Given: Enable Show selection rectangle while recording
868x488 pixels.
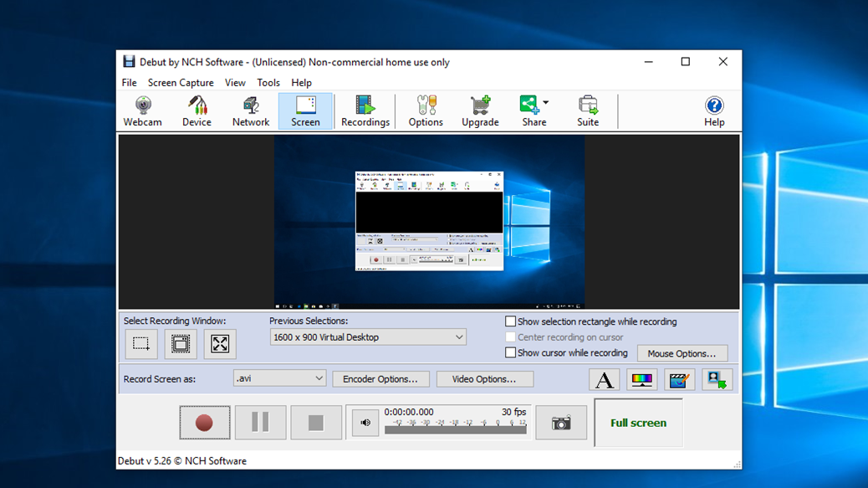Looking at the screenshot, I should [510, 321].
